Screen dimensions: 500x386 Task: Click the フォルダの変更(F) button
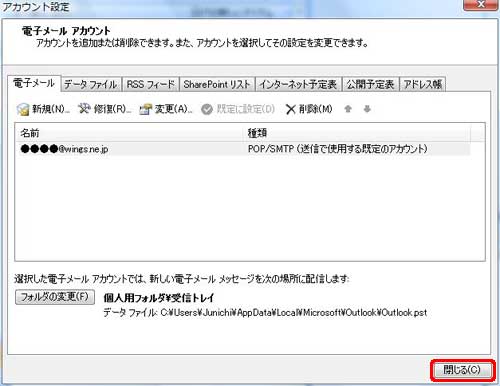tap(55, 297)
